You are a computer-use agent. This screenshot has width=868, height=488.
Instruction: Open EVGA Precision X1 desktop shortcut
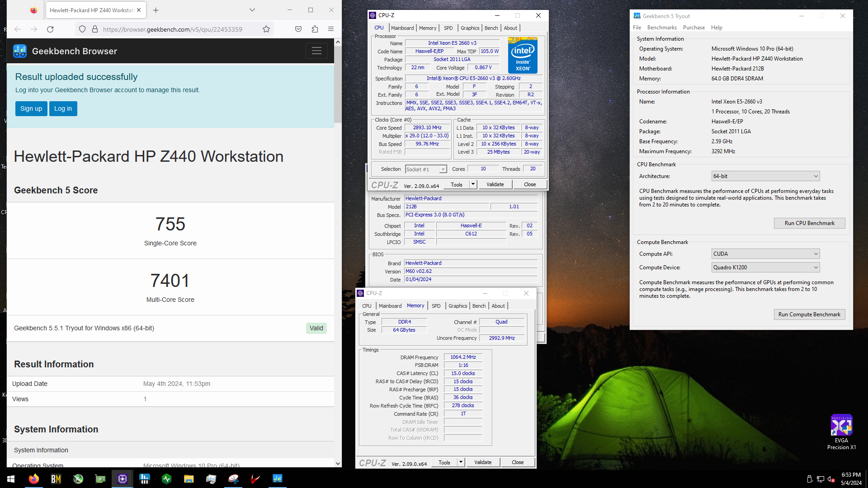(x=841, y=432)
